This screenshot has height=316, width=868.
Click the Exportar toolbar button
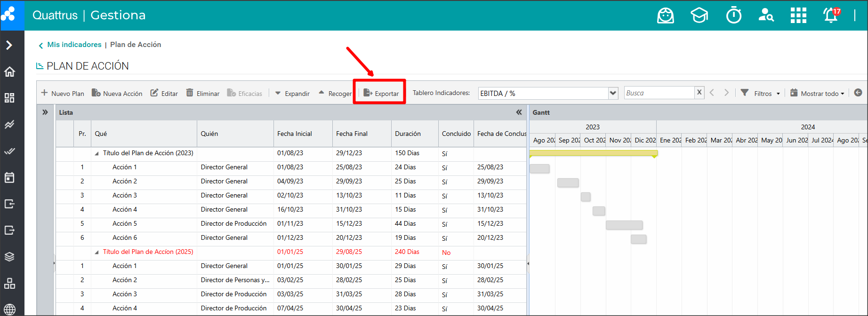(x=381, y=93)
